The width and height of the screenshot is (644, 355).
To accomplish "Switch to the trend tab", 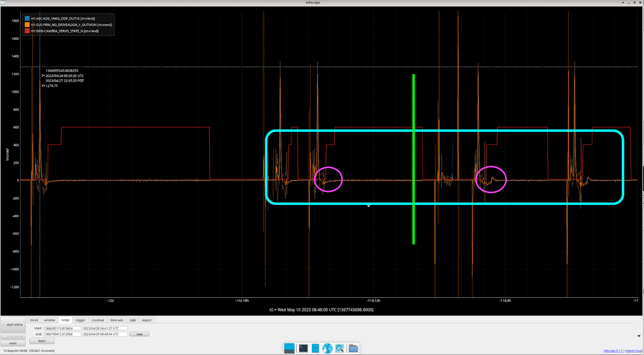I will 34,320.
